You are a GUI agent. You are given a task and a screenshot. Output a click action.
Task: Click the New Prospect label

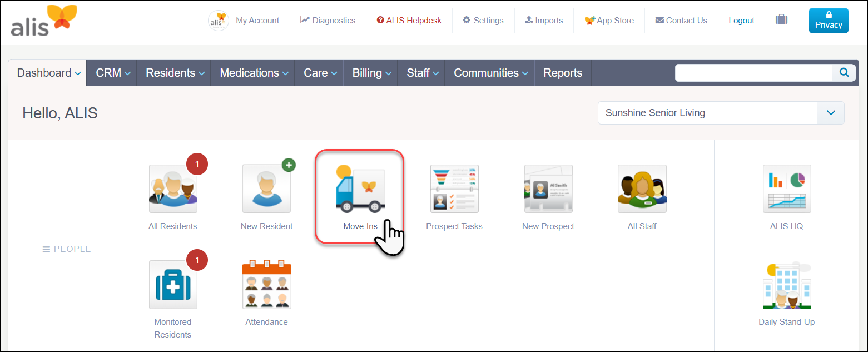pyautogui.click(x=548, y=226)
